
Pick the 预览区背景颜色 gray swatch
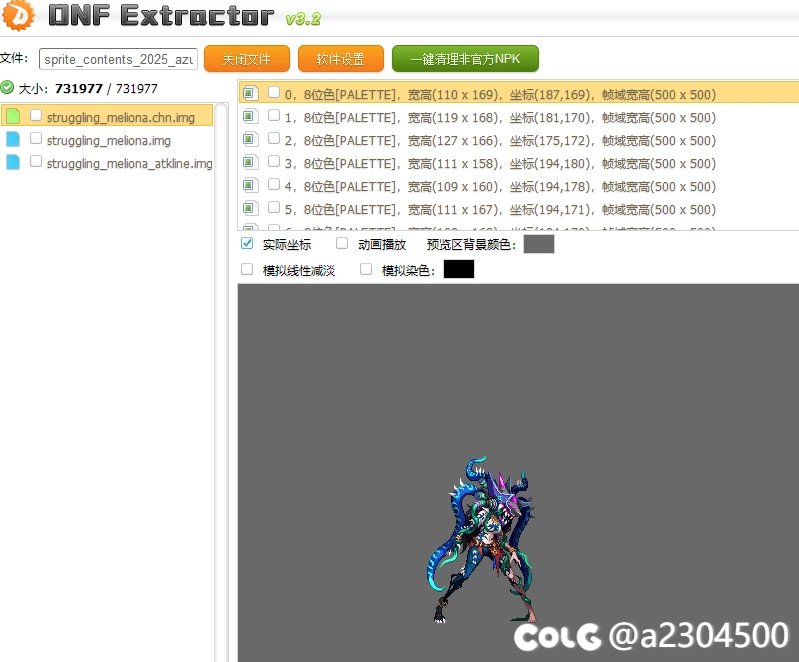(539, 244)
